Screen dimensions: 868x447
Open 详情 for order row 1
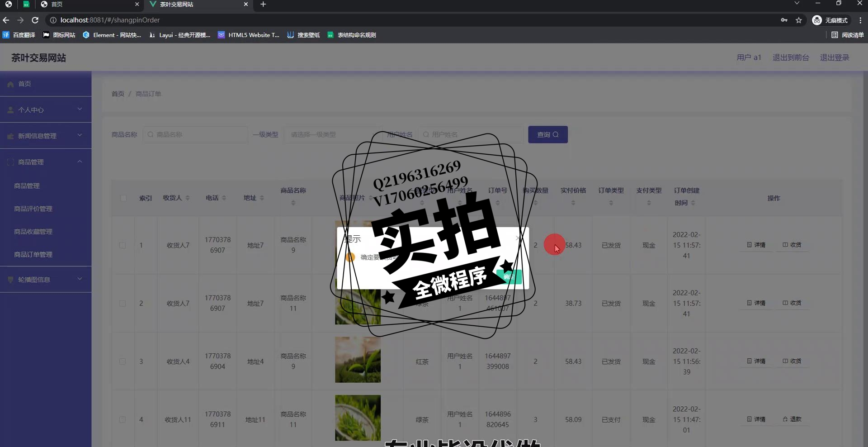tap(756, 245)
